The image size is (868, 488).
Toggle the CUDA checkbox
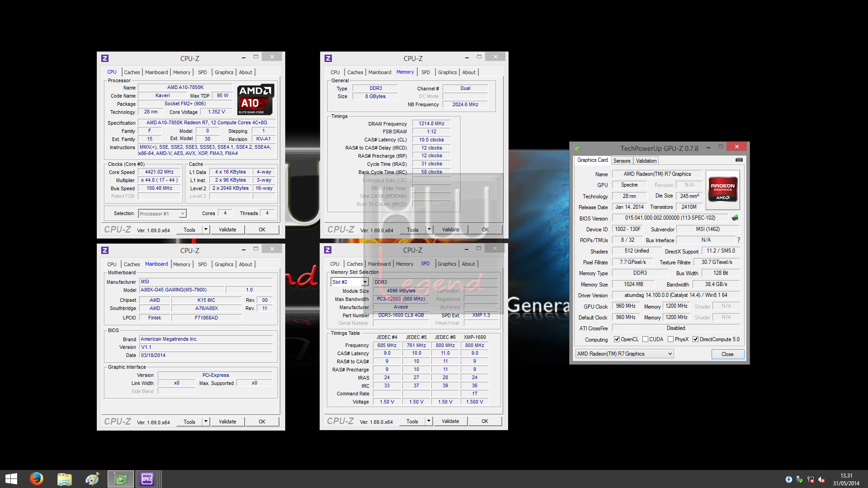coord(645,339)
